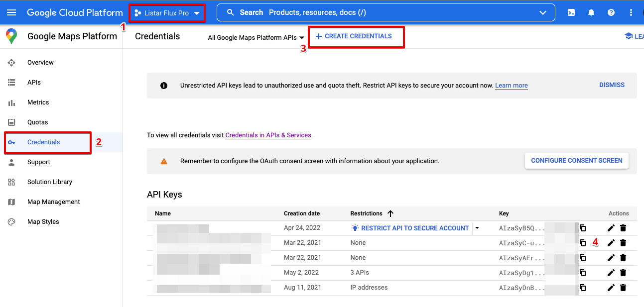This screenshot has width=644, height=307.
Task: Open APIs in the sidebar
Action: pos(61,83)
